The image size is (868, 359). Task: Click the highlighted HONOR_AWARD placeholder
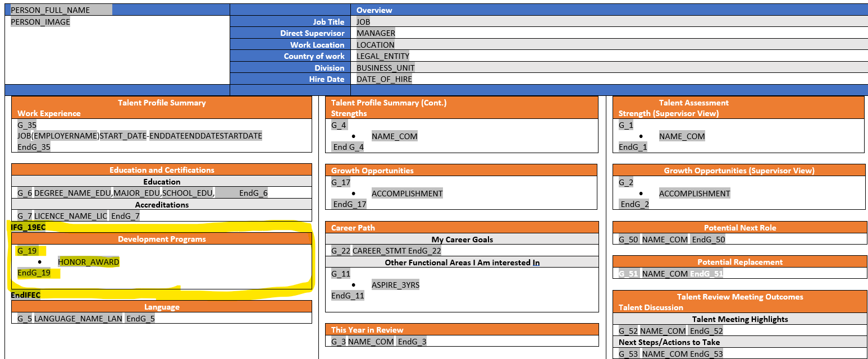[88, 261]
